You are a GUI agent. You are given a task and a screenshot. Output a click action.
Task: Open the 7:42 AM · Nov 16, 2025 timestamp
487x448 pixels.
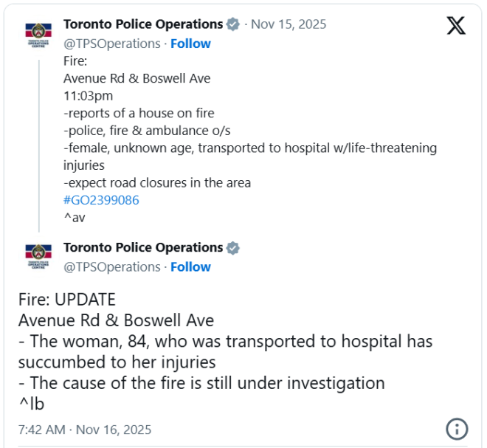click(85, 429)
